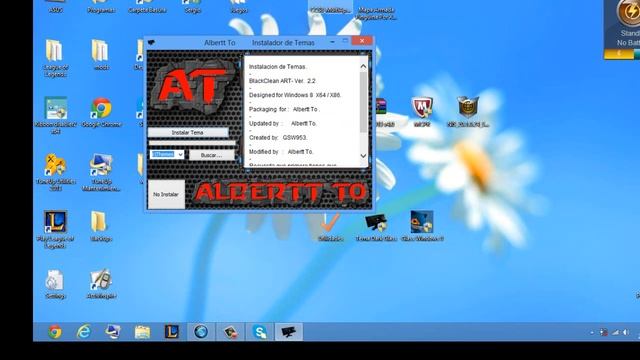This screenshot has height=360, width=640.
Task: Click the 'Packaging for: Albertt To' line
Action: click(284, 109)
